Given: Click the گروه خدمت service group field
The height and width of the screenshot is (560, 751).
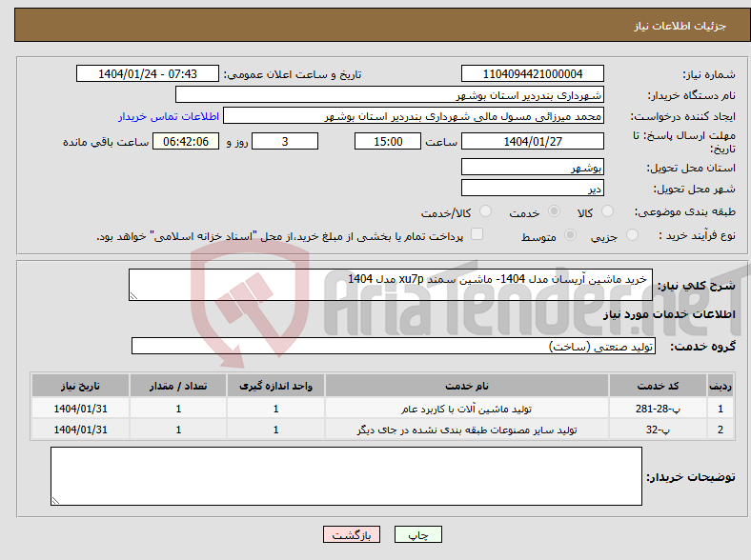Looking at the screenshot, I should click(x=394, y=346).
